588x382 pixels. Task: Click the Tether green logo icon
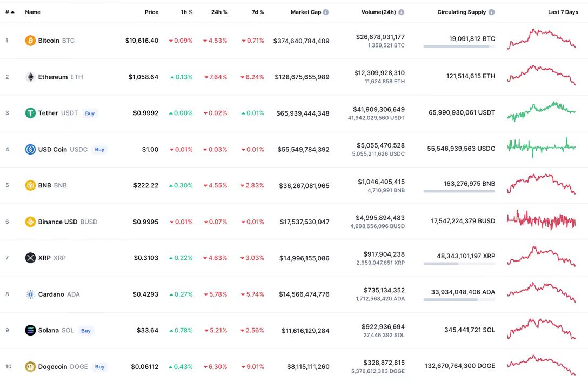coord(30,113)
